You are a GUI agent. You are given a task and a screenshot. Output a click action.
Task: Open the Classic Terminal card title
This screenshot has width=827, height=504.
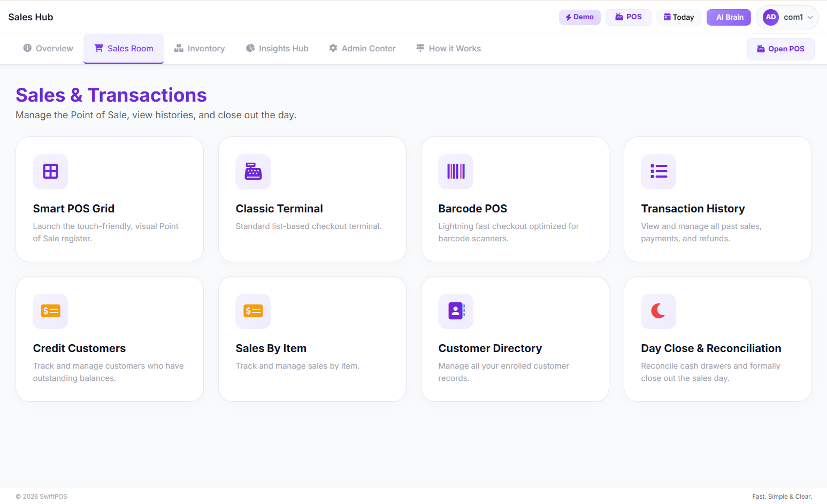coord(279,209)
